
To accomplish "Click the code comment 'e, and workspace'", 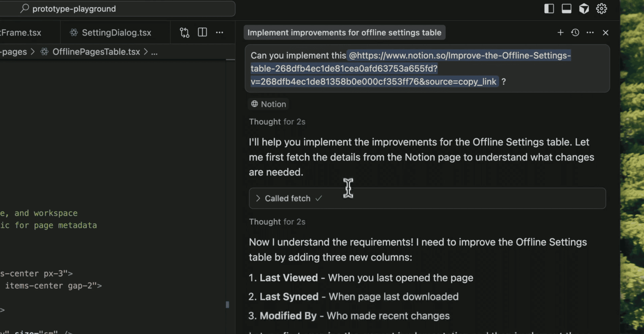I will (39, 213).
